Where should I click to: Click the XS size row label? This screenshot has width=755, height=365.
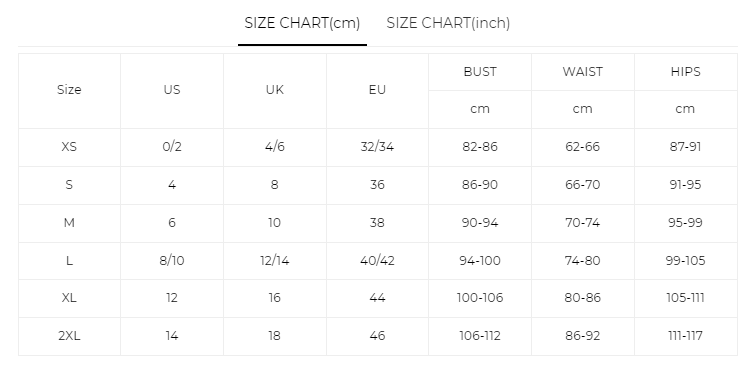69,147
